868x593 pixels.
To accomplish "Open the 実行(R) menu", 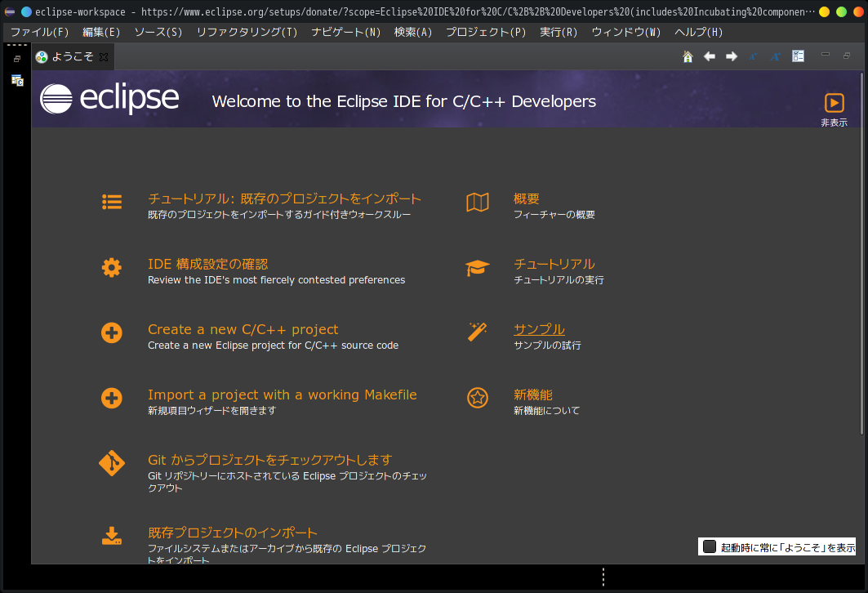I will tap(559, 32).
